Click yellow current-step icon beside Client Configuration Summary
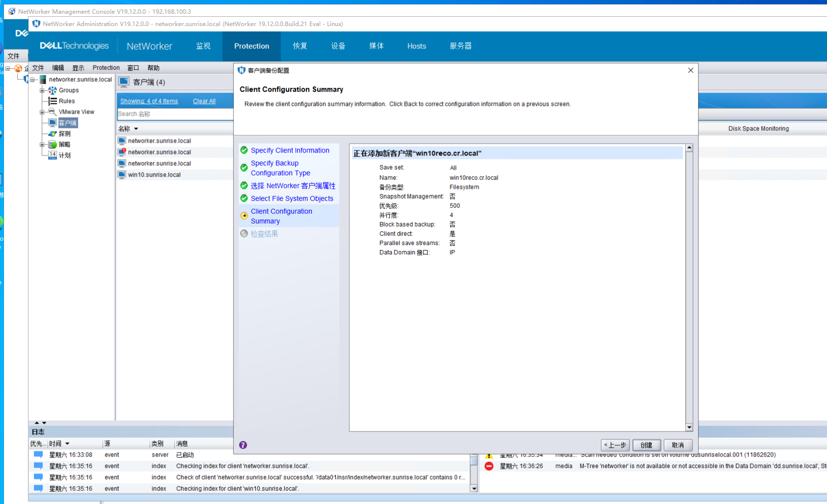The width and height of the screenshot is (827, 504). coord(244,216)
